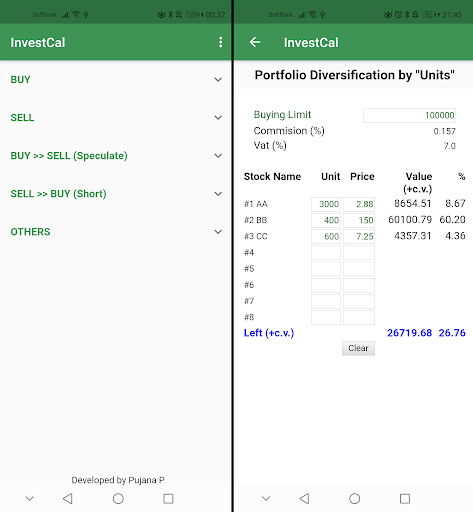Expand the BUY section chevron
473x512 pixels.
click(218, 80)
